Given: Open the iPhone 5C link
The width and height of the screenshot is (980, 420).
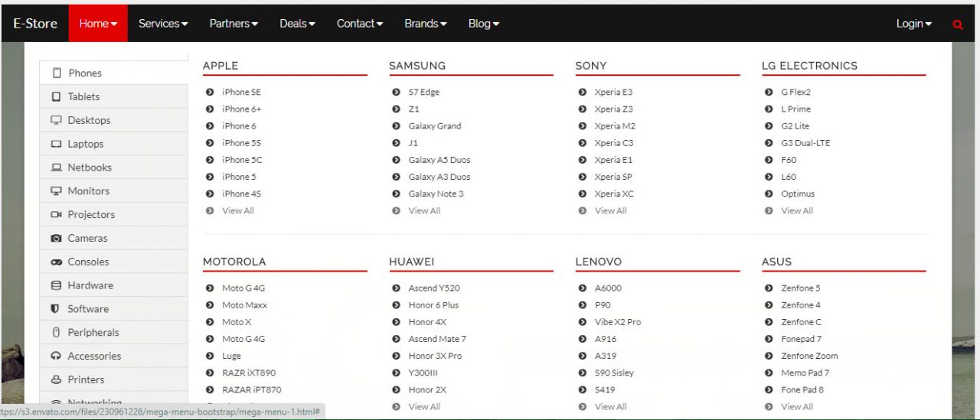Looking at the screenshot, I should [x=242, y=160].
